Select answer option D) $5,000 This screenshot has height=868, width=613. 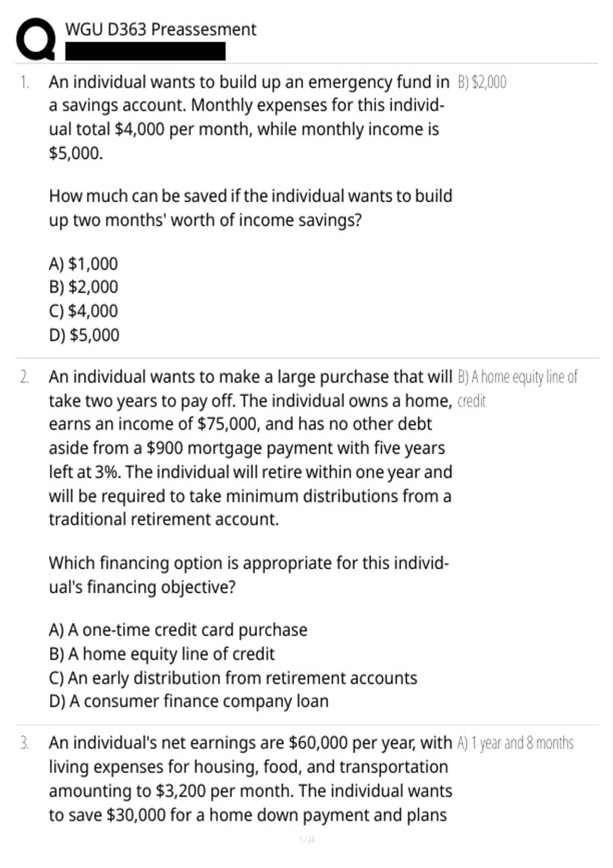84,335
